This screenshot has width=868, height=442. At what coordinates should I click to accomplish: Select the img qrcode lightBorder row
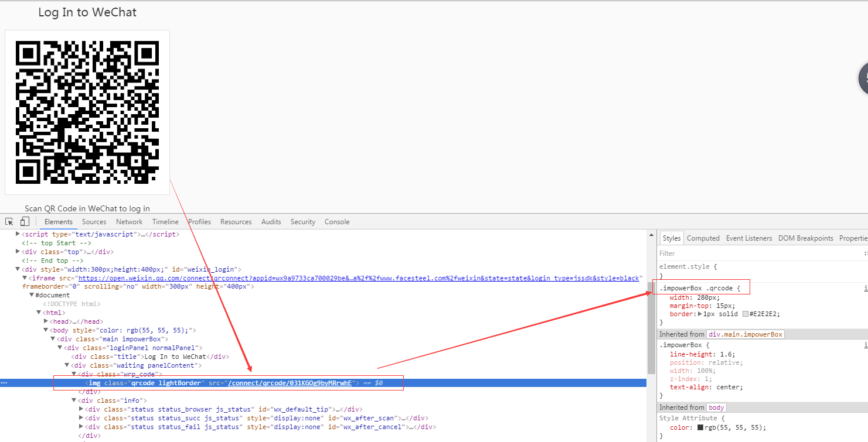click(x=323, y=383)
